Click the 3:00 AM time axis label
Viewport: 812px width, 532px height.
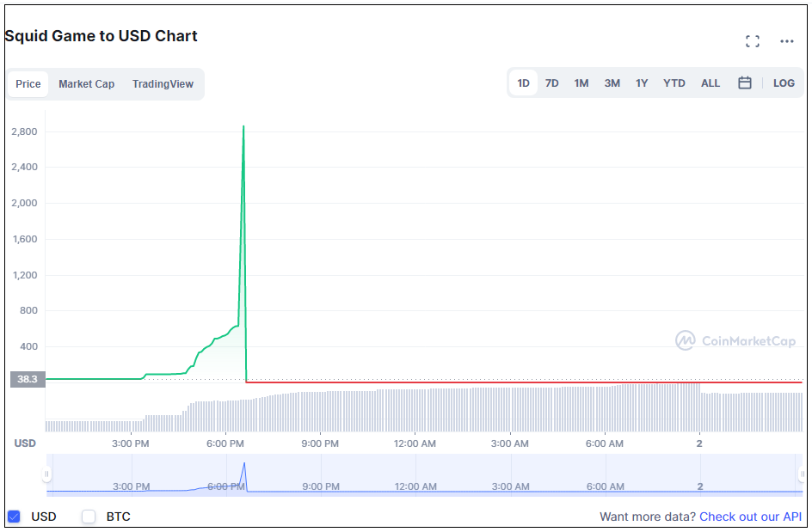click(x=509, y=443)
